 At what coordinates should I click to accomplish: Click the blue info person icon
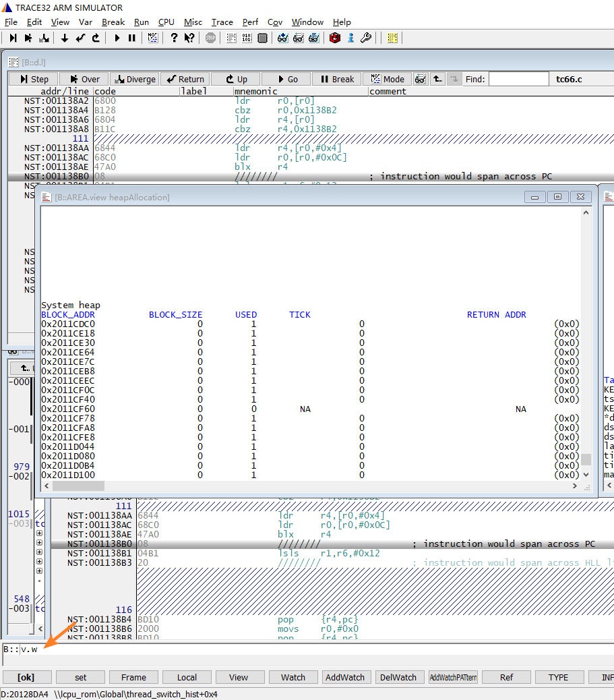[350, 38]
